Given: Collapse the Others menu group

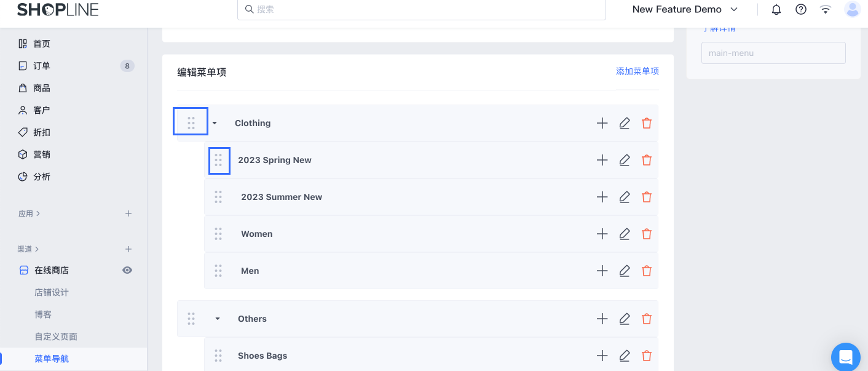Looking at the screenshot, I should click(x=217, y=319).
